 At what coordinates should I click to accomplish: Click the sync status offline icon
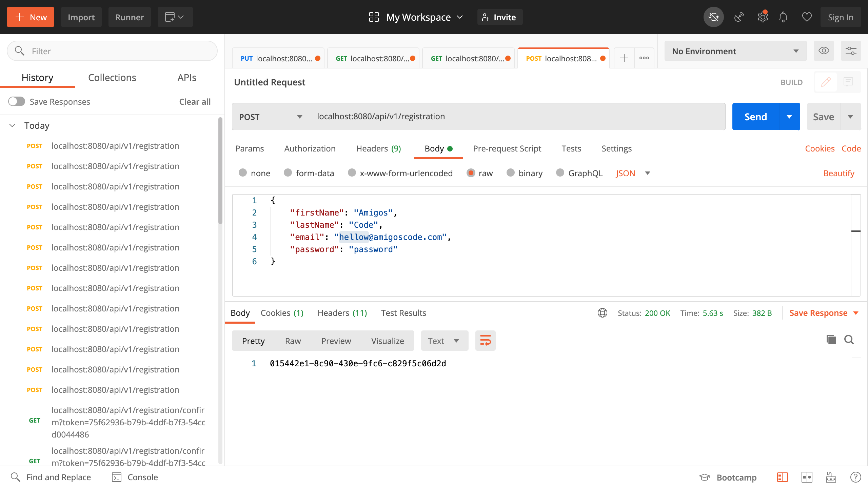[713, 17]
